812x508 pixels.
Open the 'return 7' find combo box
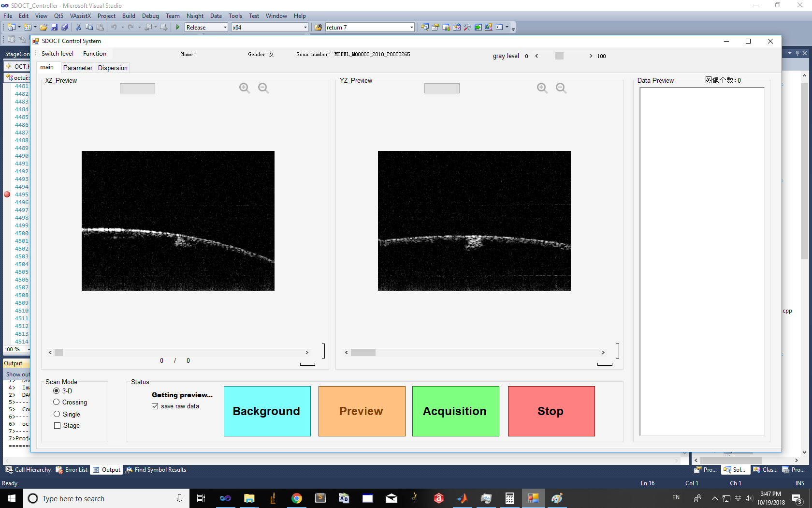pos(411,28)
